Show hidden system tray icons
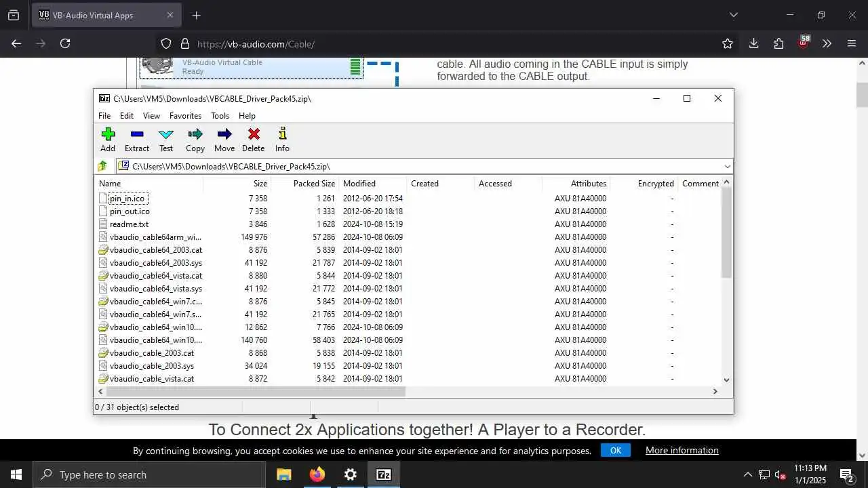This screenshot has height=488, width=868. click(x=747, y=474)
